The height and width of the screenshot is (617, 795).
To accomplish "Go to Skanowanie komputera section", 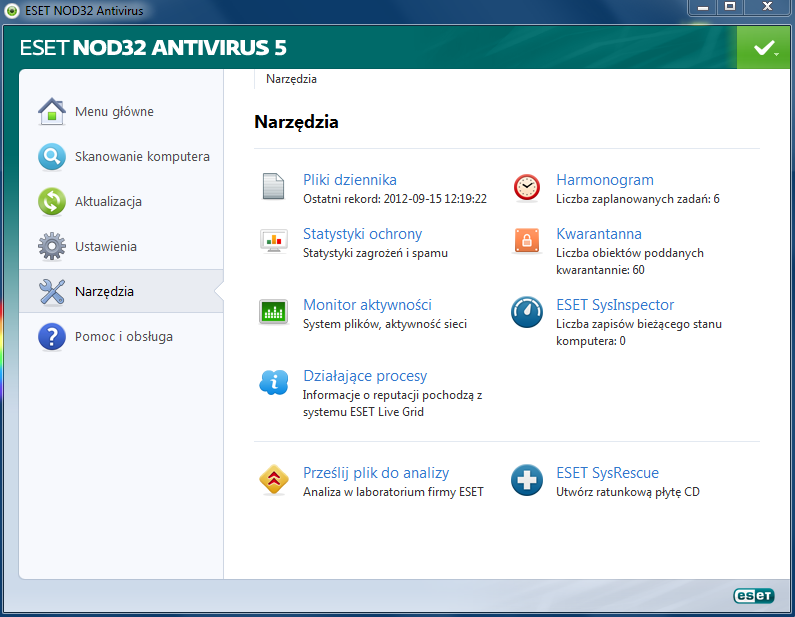I will click(x=122, y=157).
